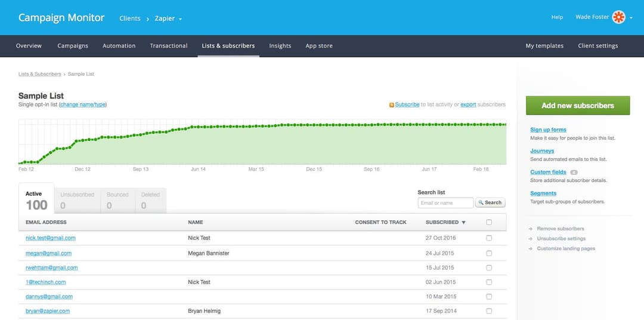Click the Customize landing pages link

[x=566, y=249]
